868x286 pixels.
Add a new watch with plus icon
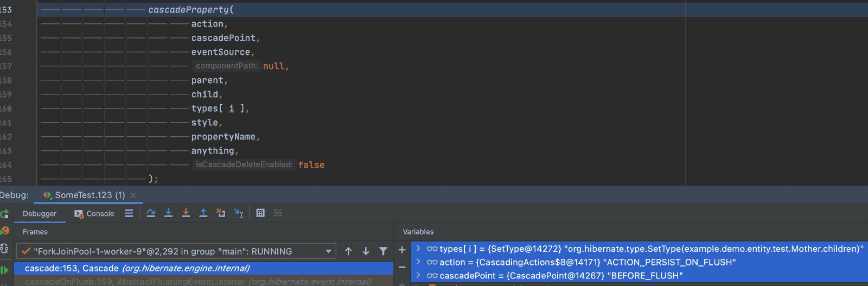tap(402, 250)
